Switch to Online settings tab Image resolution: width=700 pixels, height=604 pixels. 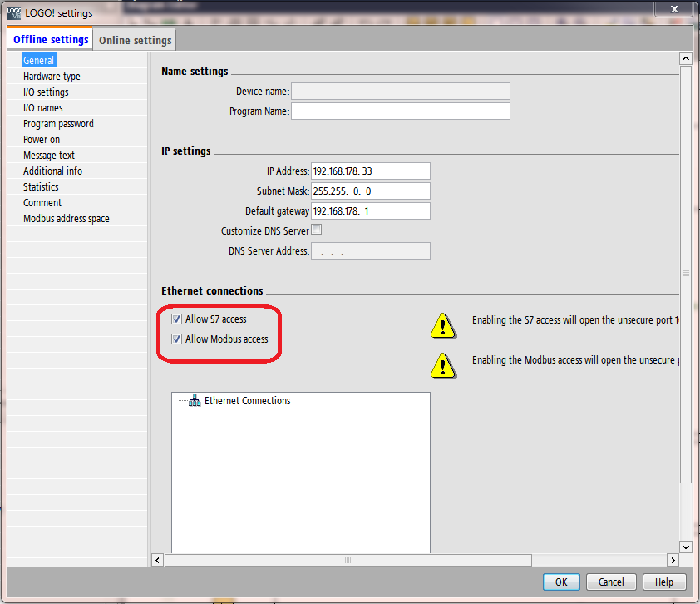click(135, 40)
